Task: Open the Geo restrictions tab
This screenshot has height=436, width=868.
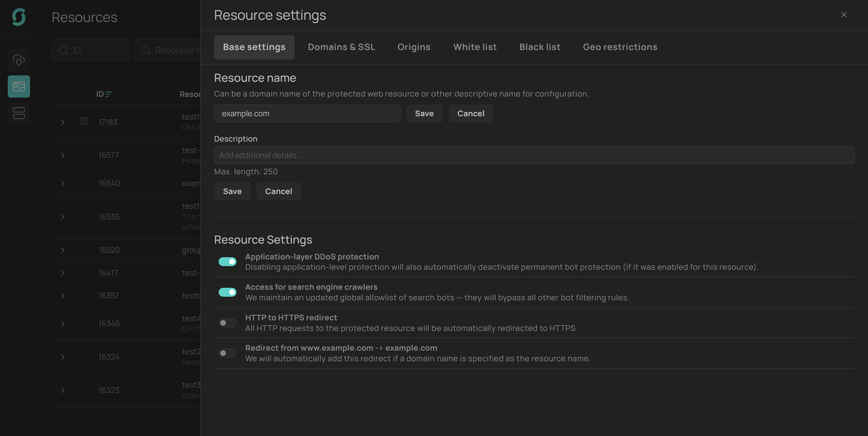Action: 620,47
